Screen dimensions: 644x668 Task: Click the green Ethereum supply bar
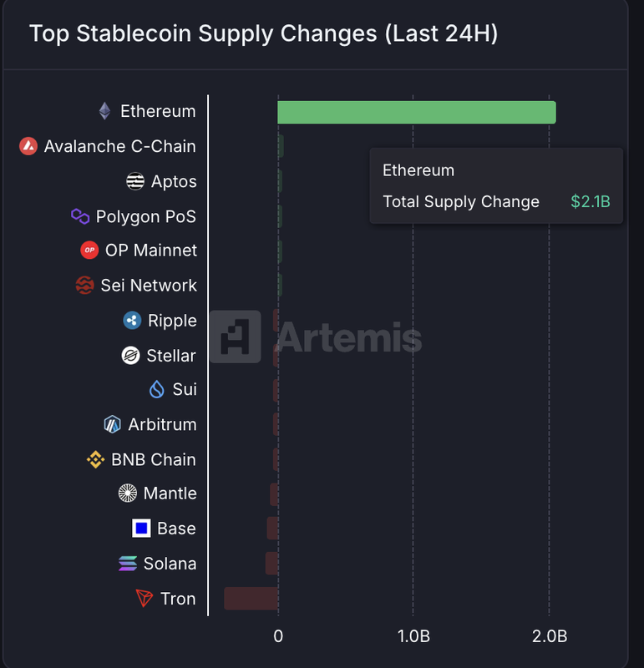click(x=416, y=112)
